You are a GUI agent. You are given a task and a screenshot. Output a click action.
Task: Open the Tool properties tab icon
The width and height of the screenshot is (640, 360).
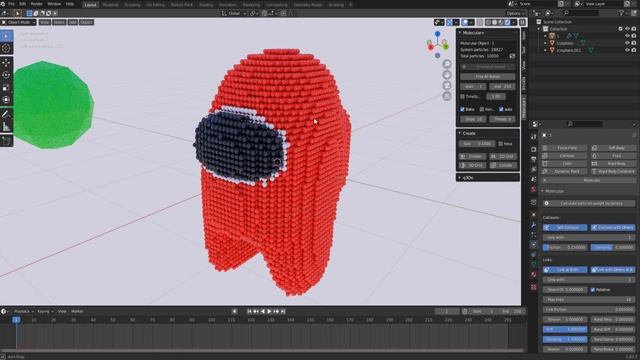tap(533, 137)
